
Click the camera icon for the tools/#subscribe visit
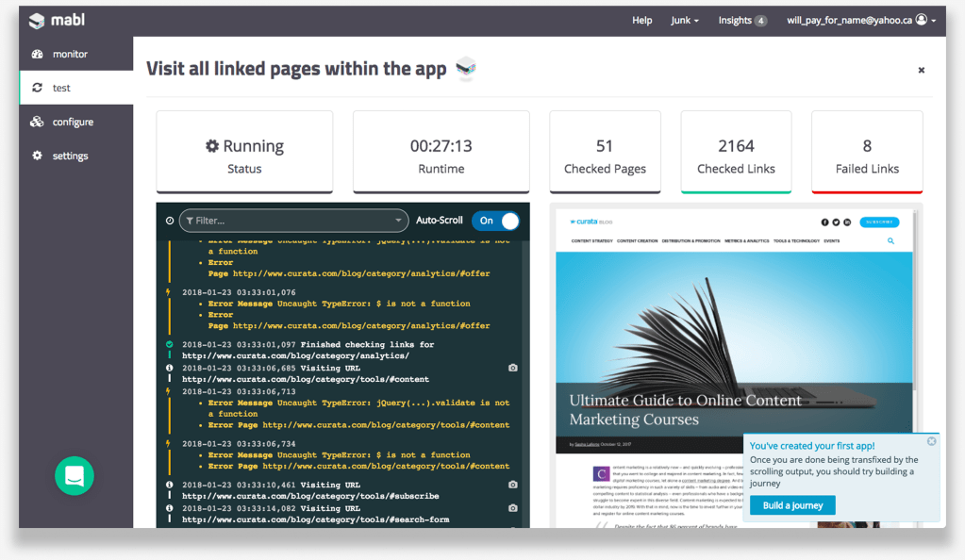coord(512,485)
